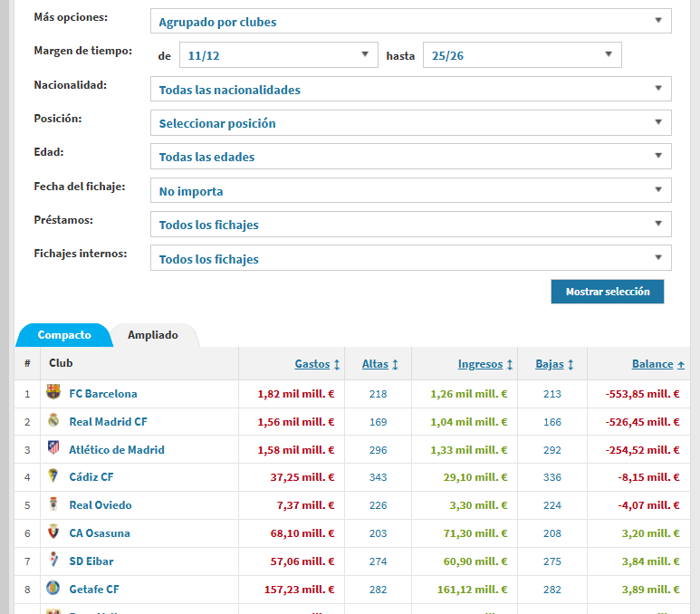
Task: Click the Real Oviedo crest icon
Action: click(x=53, y=504)
